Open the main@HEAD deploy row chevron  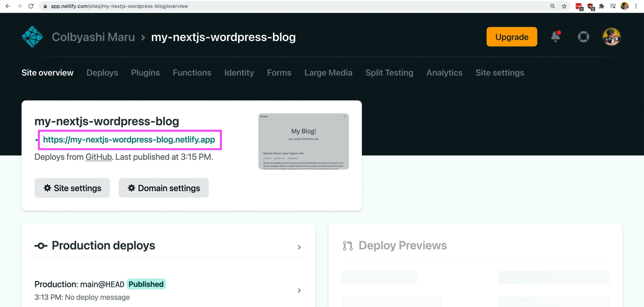click(299, 290)
